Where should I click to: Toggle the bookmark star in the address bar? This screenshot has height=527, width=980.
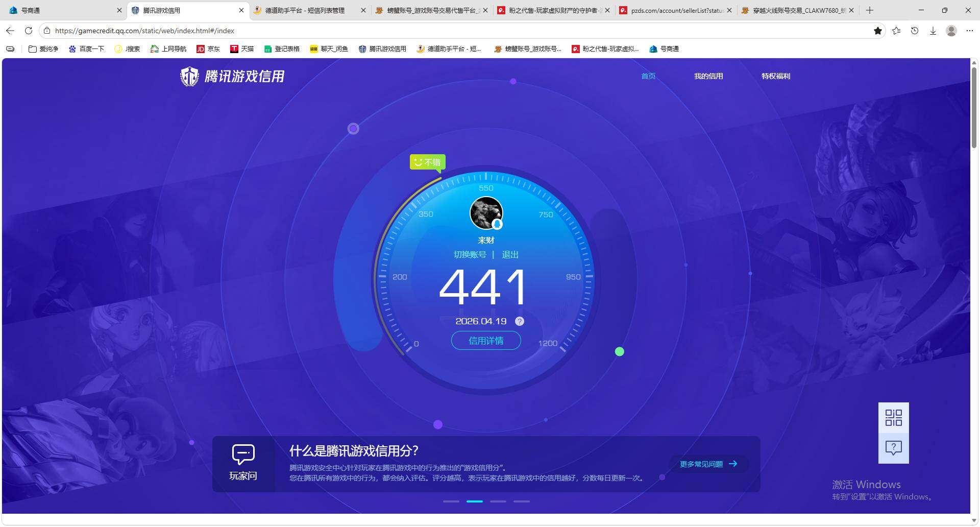coord(878,31)
